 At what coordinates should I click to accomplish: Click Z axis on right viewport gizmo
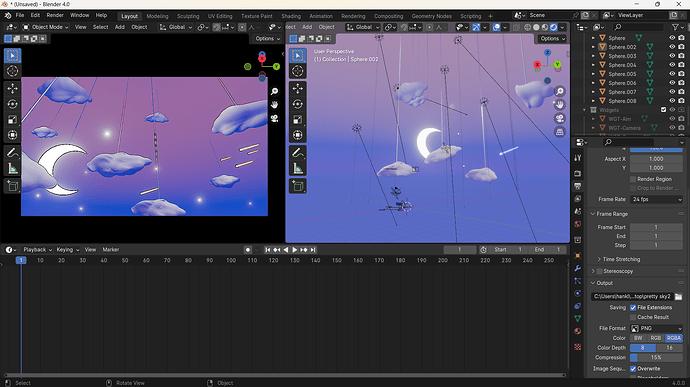547,52
